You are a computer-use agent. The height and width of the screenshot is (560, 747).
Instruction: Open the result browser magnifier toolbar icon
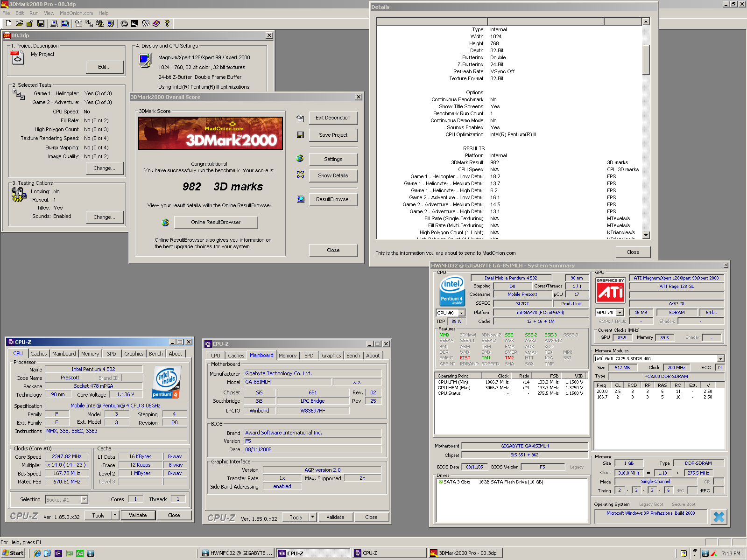point(65,23)
